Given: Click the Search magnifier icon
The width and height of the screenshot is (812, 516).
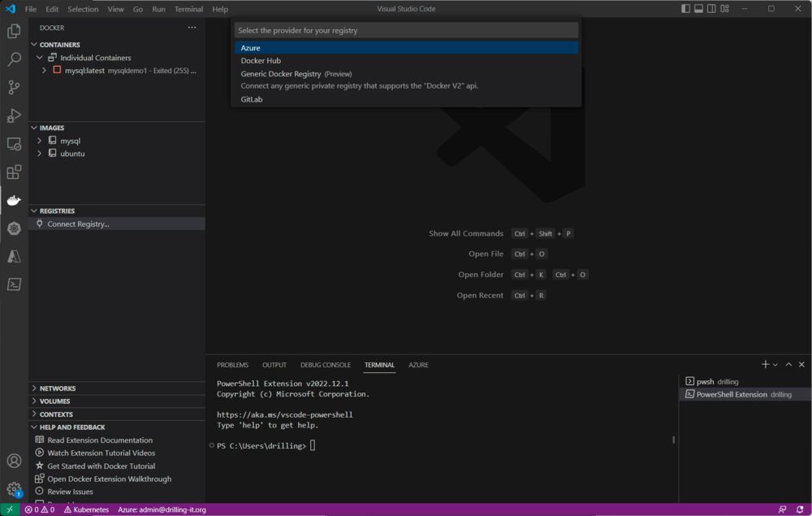Looking at the screenshot, I should (x=13, y=59).
